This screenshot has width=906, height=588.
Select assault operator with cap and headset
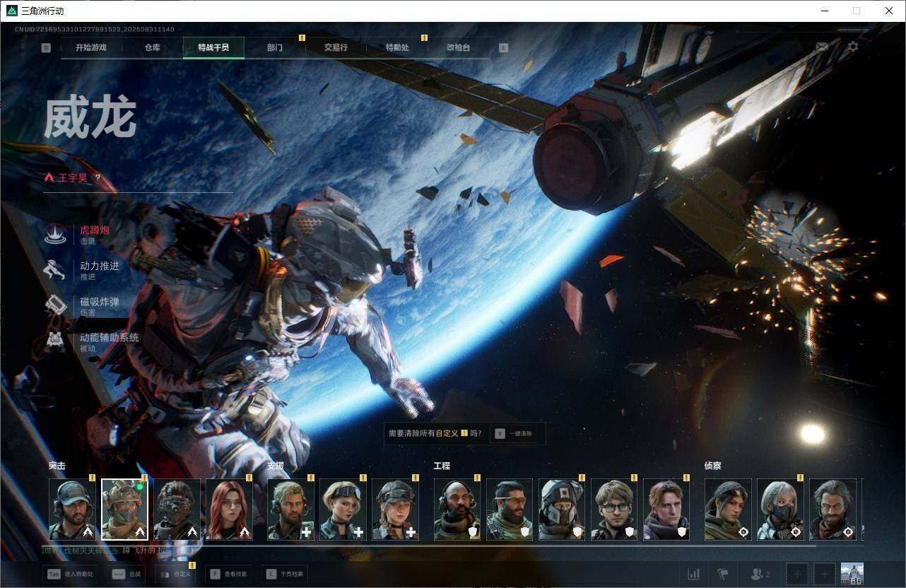click(72, 510)
